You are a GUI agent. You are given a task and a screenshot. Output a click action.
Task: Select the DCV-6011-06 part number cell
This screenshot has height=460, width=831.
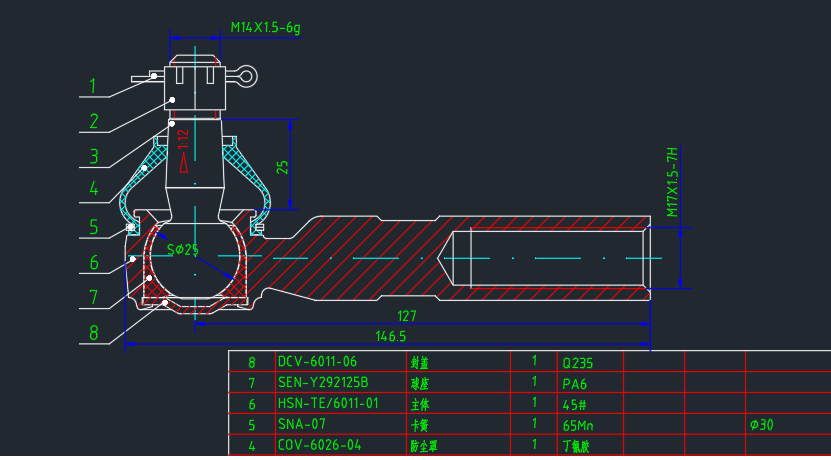click(x=340, y=361)
